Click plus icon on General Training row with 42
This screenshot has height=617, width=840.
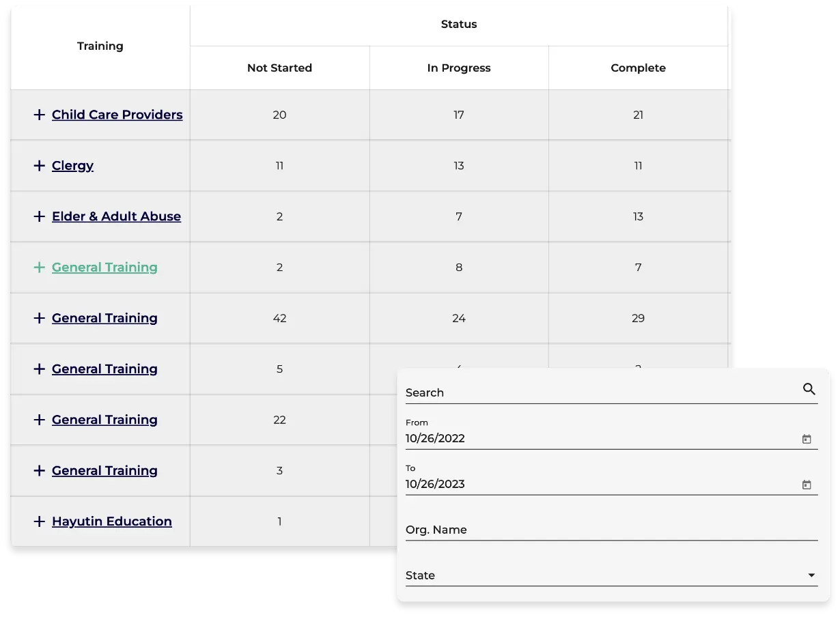pos(40,318)
